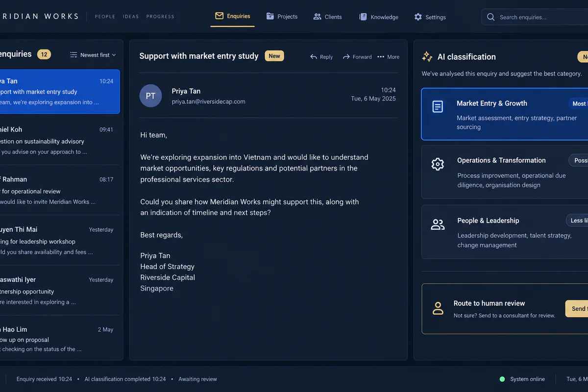588x392 pixels.
Task: Click the search magnifier icon
Action: (x=490, y=17)
